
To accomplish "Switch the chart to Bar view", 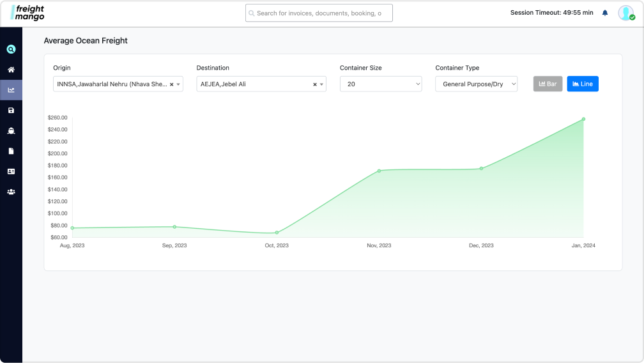I will [x=548, y=84].
